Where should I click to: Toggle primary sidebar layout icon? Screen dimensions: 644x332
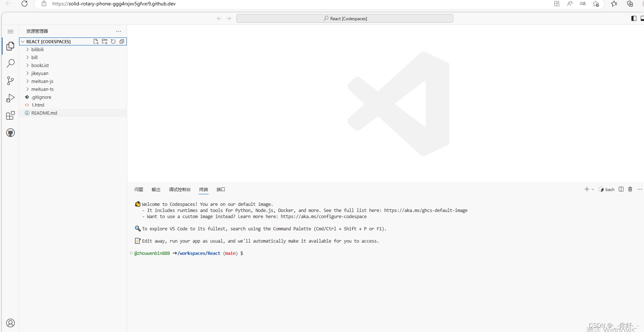(634, 18)
